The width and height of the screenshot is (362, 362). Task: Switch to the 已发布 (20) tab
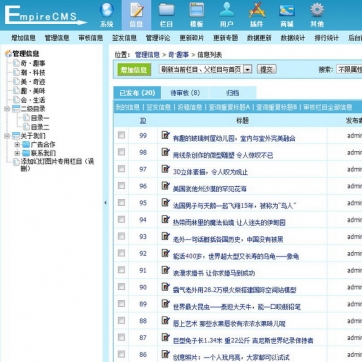tap(137, 93)
